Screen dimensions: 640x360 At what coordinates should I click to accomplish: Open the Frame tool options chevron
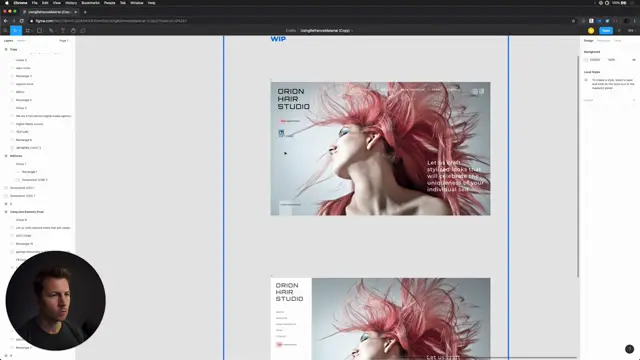31,31
